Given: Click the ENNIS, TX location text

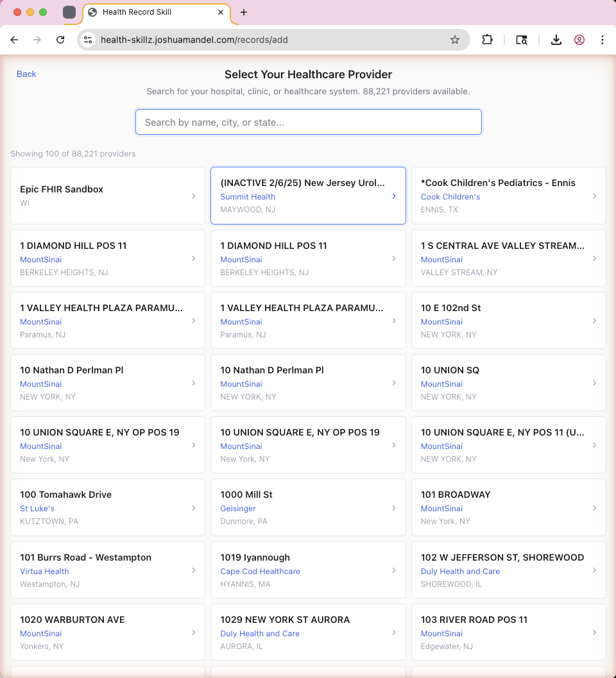Looking at the screenshot, I should [x=439, y=209].
